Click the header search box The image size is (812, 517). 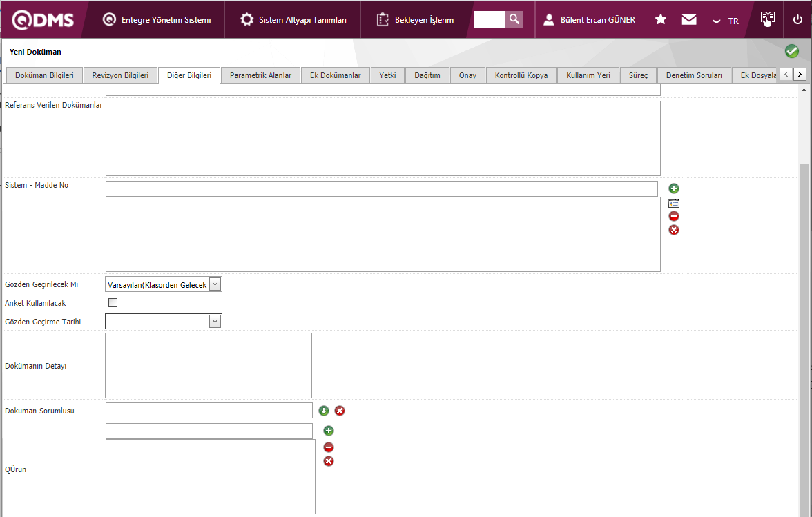click(x=490, y=19)
